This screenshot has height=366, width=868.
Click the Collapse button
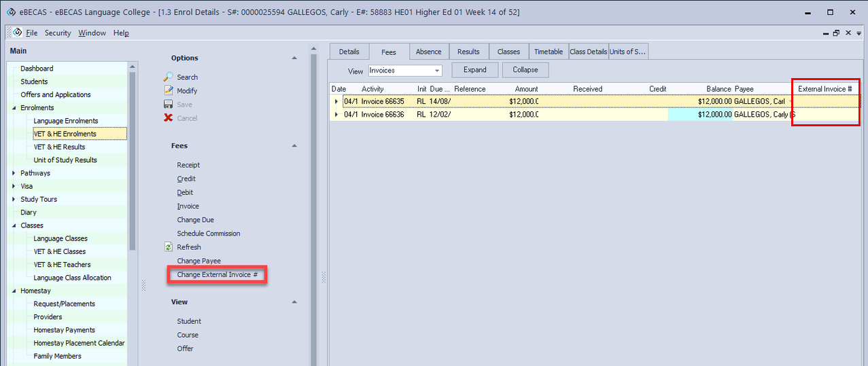pyautogui.click(x=525, y=70)
